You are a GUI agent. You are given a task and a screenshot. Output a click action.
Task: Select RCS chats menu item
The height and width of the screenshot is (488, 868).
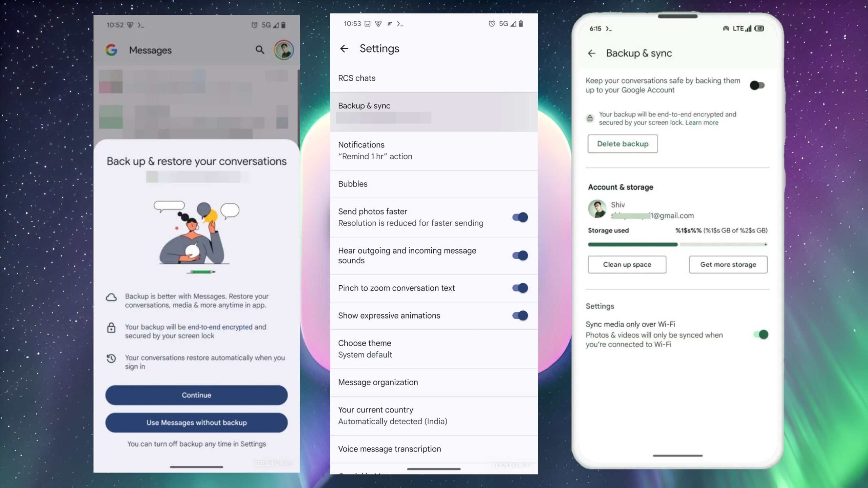coord(433,78)
